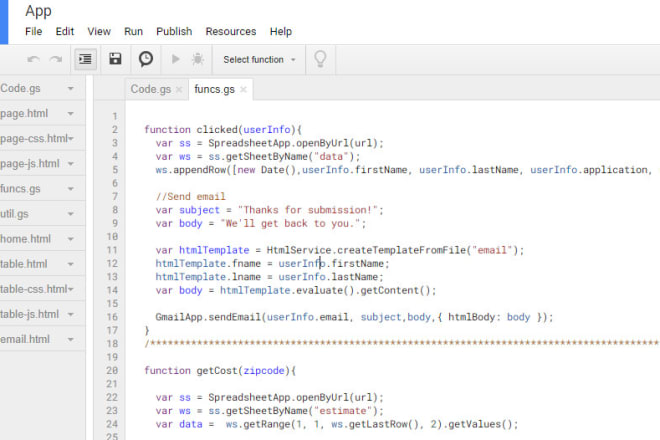Image resolution: width=660 pixels, height=440 pixels.
Task: Switch to the Code.gs tab
Action: click(x=151, y=89)
